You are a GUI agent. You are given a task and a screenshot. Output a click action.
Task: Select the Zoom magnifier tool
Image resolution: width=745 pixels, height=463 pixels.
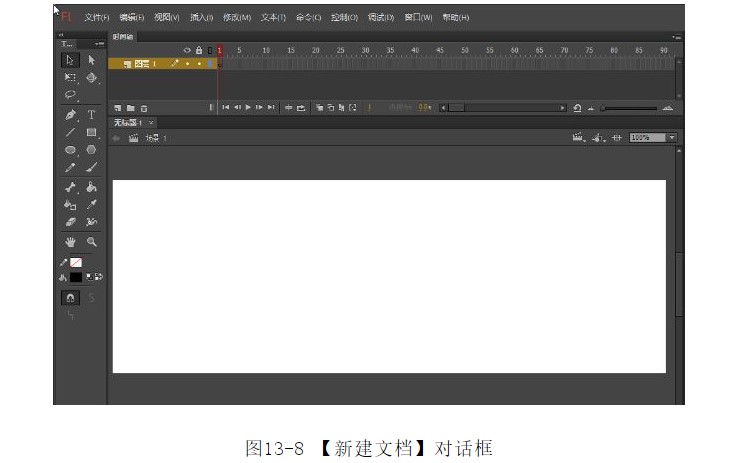[x=91, y=242]
